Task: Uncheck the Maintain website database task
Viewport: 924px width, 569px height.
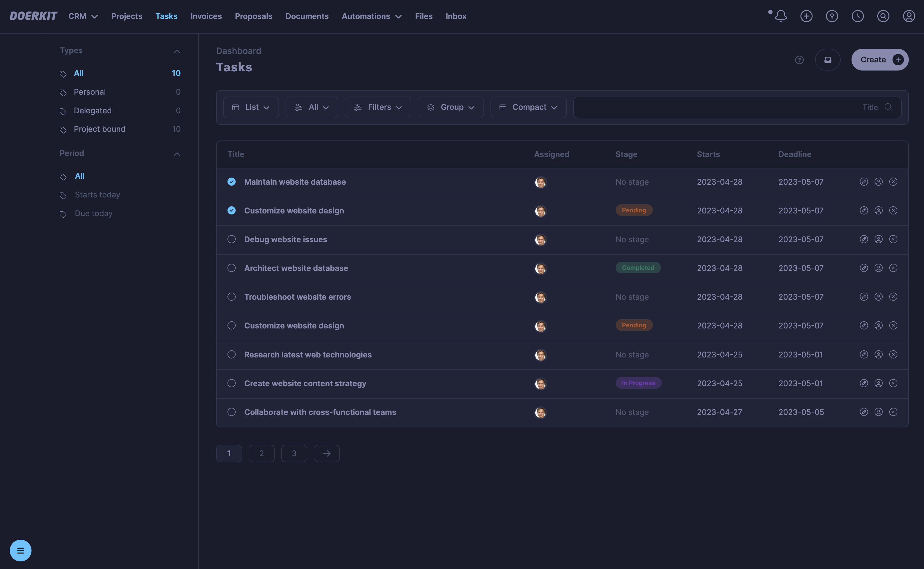Action: (232, 181)
